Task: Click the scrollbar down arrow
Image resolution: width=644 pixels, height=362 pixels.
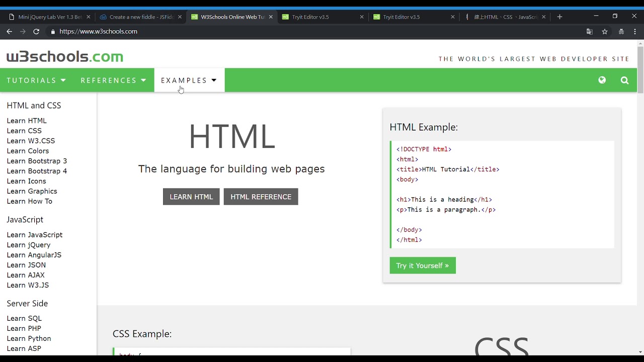Action: point(640,352)
